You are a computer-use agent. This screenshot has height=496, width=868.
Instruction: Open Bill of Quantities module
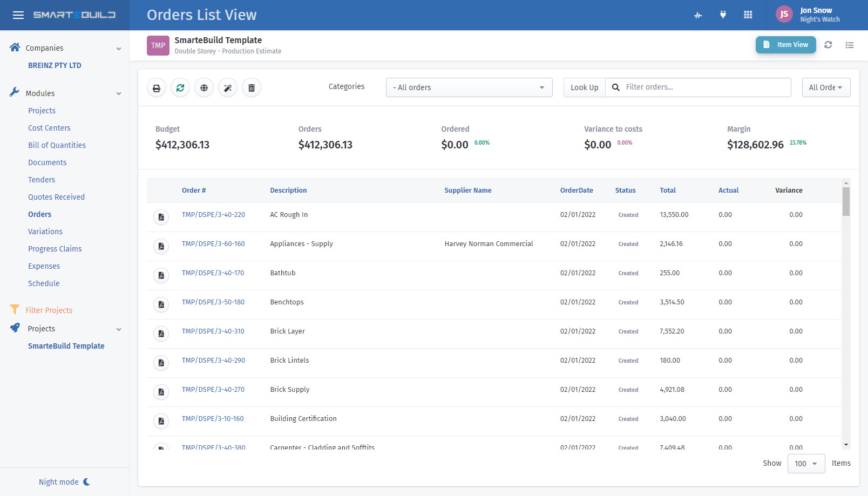[57, 145]
